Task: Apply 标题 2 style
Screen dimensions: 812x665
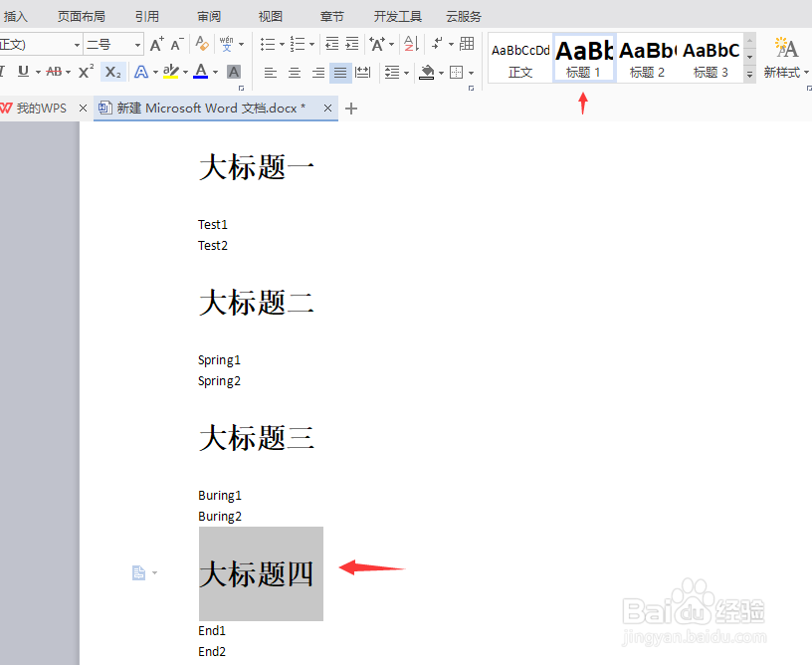Action: click(648, 58)
